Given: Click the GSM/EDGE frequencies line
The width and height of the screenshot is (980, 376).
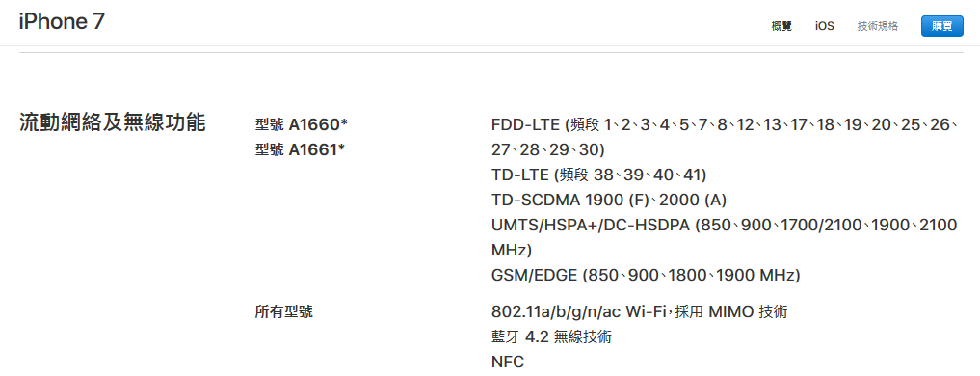Looking at the screenshot, I should [x=647, y=275].
